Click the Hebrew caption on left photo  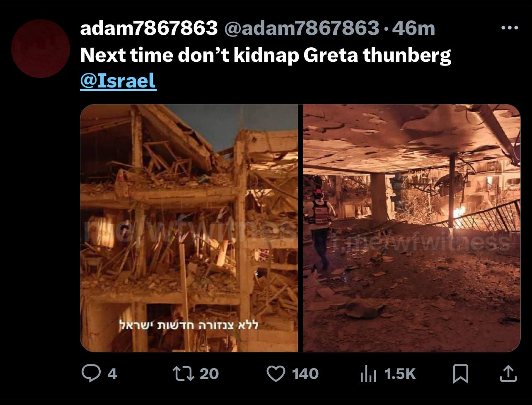coord(189,325)
